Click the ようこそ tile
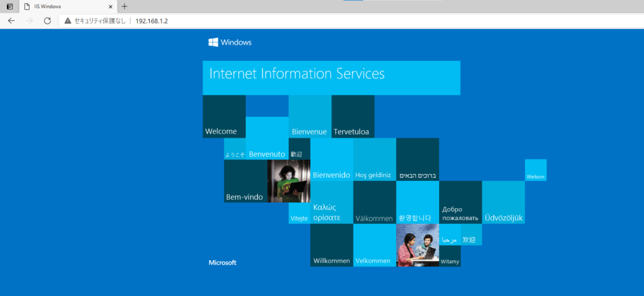 [235, 148]
